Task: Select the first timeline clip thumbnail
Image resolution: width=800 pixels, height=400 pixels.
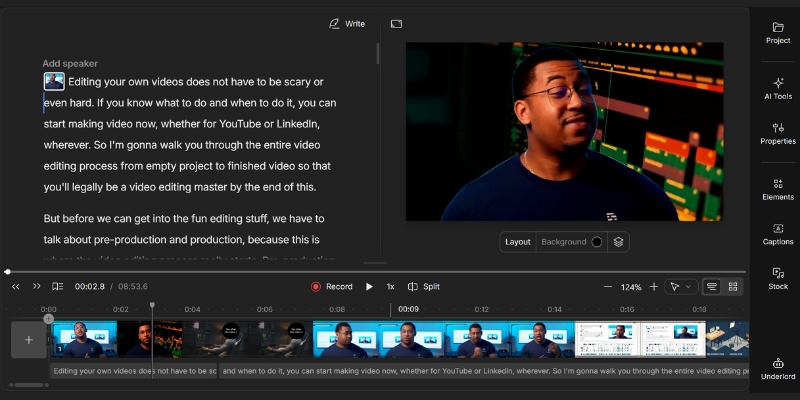Action: click(x=84, y=339)
